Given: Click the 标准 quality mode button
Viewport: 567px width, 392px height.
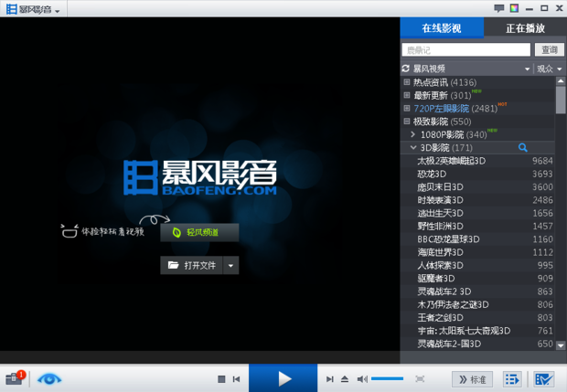Looking at the screenshot, I should pyautogui.click(x=472, y=379).
